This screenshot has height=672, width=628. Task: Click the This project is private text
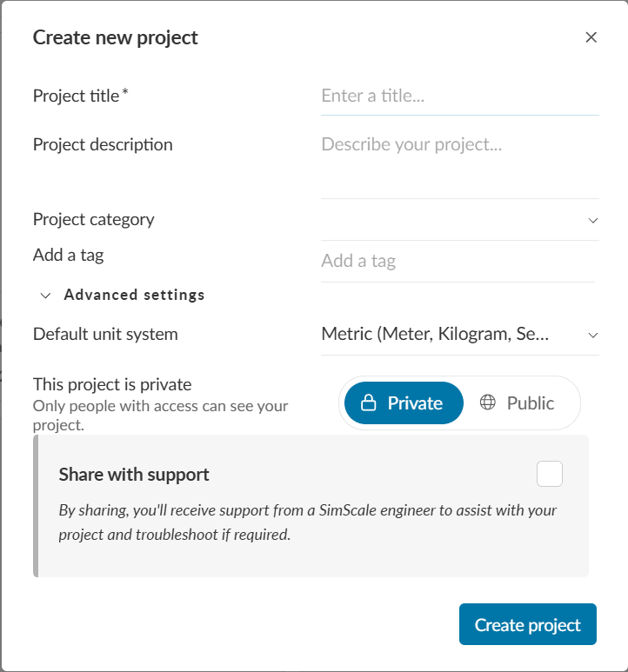[112, 384]
